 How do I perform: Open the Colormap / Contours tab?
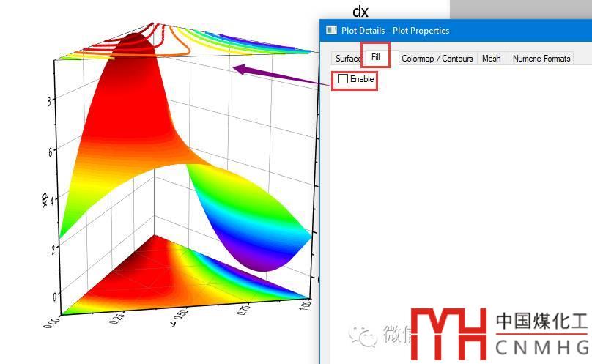pos(437,59)
